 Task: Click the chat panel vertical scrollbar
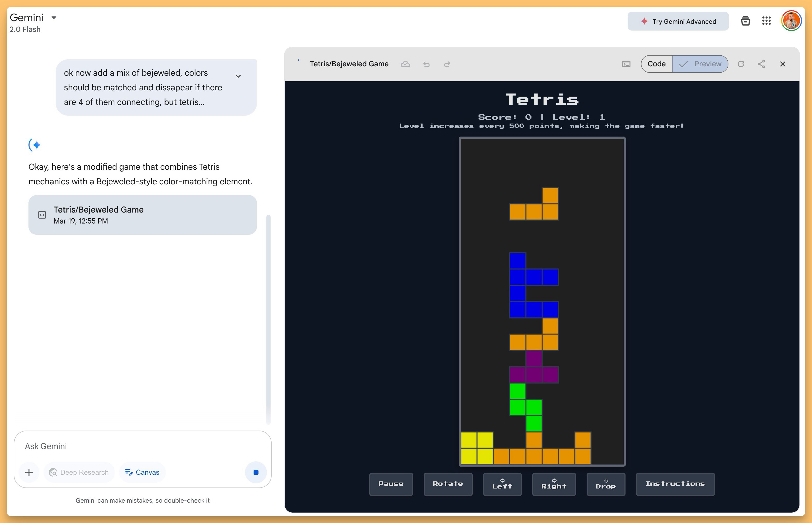click(x=268, y=319)
